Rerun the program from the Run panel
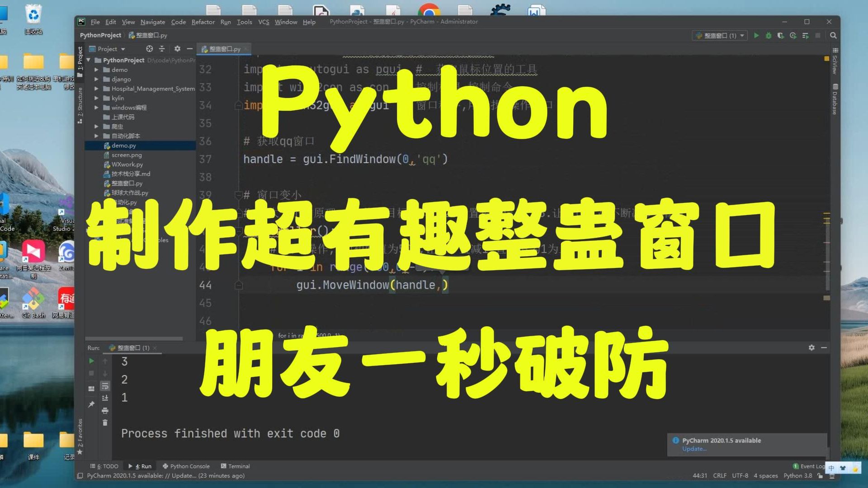The height and width of the screenshot is (488, 868). click(92, 361)
